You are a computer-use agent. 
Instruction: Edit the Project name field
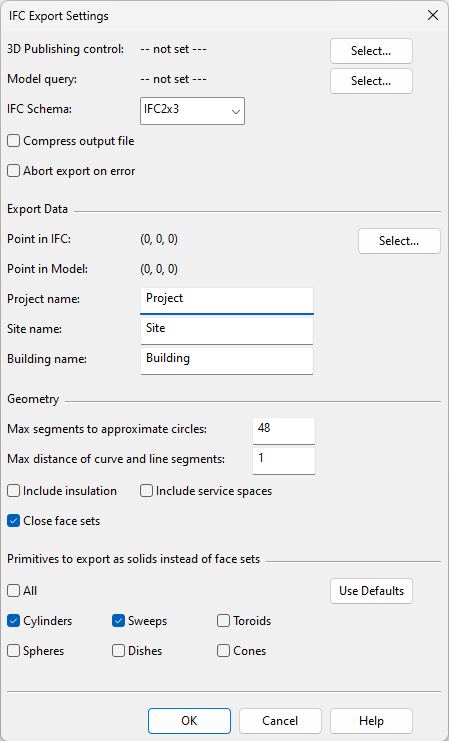pyautogui.click(x=227, y=301)
